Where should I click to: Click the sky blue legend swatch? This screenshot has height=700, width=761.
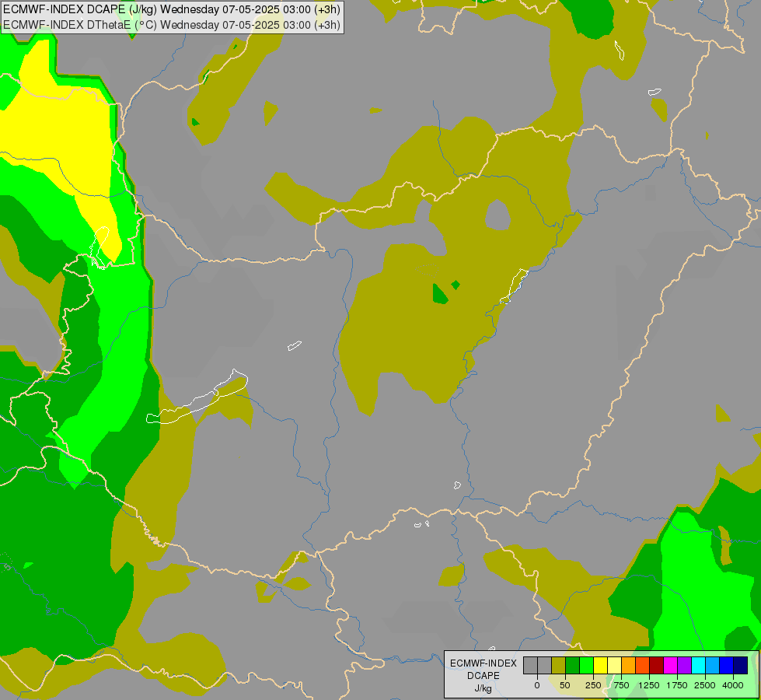(x=713, y=665)
